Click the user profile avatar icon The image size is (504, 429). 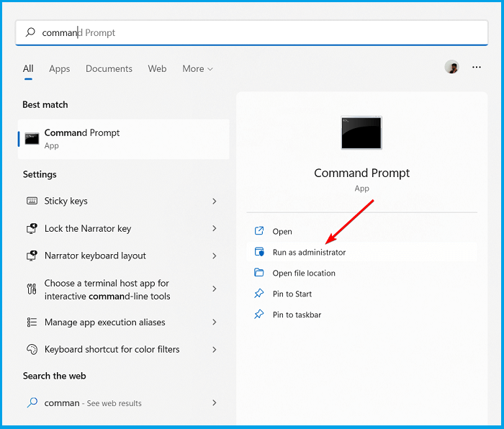tap(451, 67)
